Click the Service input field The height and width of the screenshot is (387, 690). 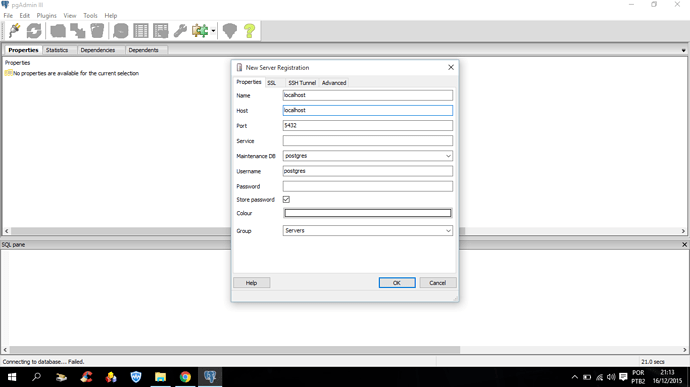pos(367,141)
